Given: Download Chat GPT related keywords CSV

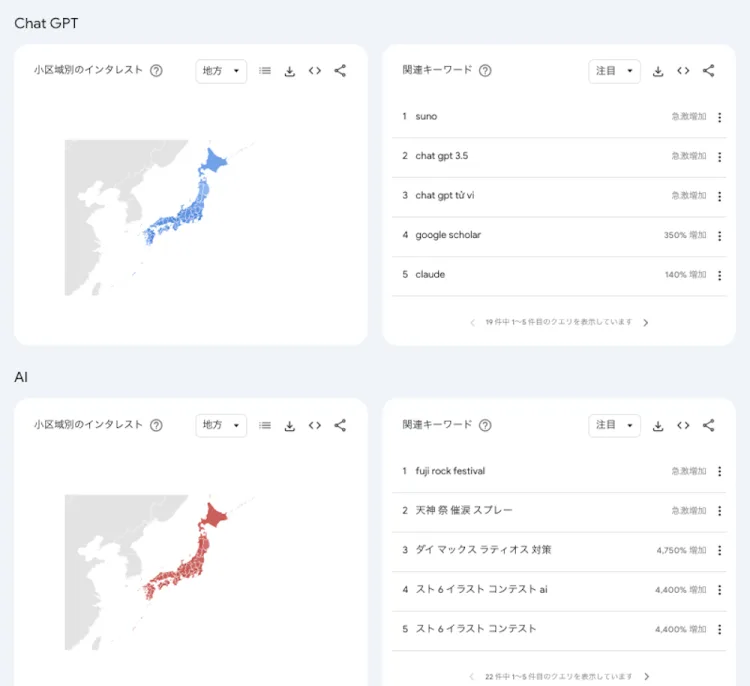Looking at the screenshot, I should point(658,71).
